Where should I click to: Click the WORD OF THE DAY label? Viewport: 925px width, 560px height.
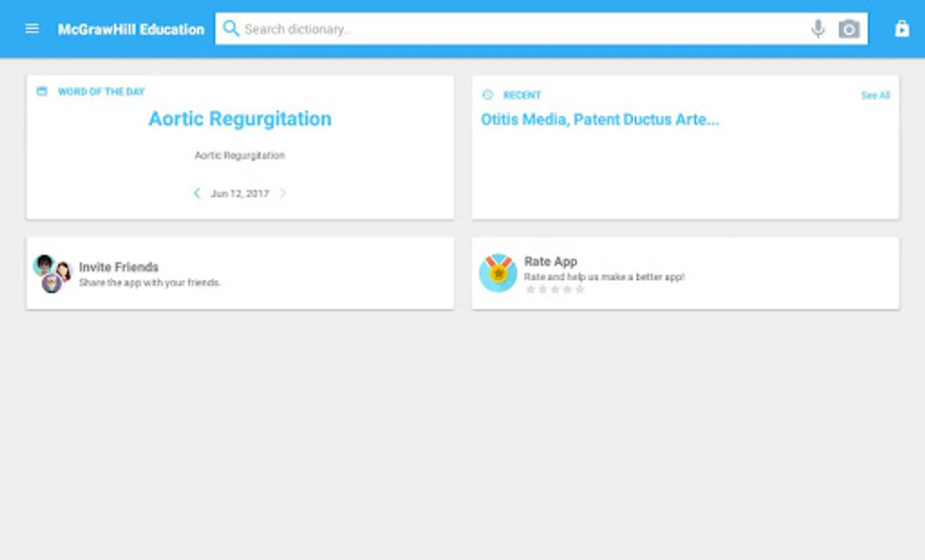click(x=101, y=91)
